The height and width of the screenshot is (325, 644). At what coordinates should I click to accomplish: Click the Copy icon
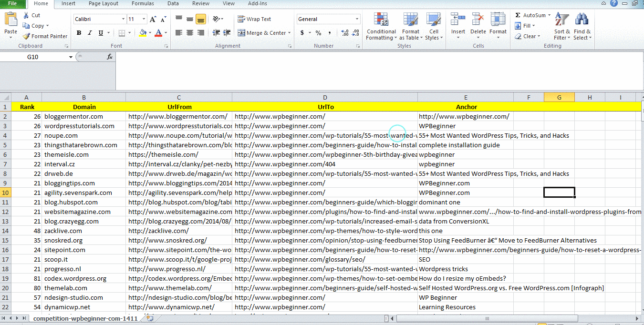pos(26,26)
